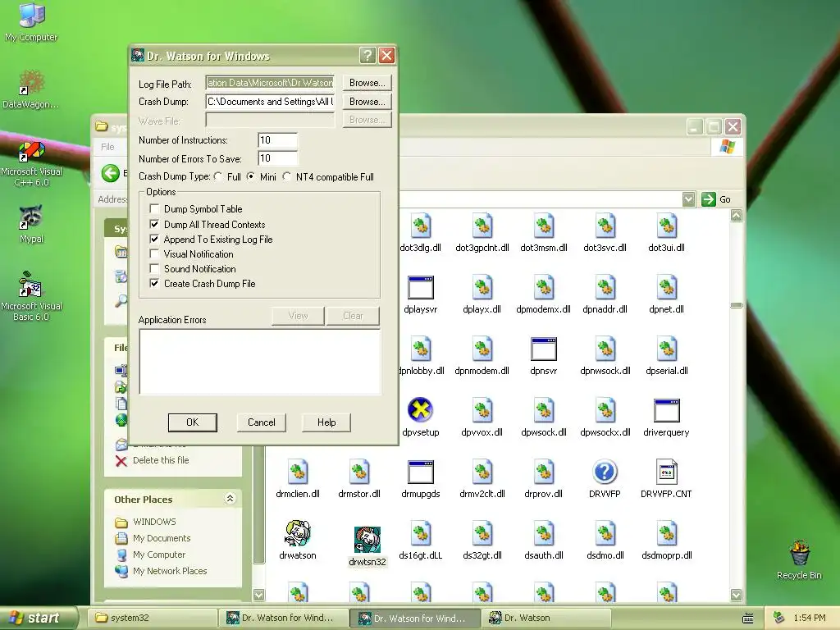Image resolution: width=840 pixels, height=630 pixels.
Task: Select the dpserial.dll file icon
Action: [666, 349]
